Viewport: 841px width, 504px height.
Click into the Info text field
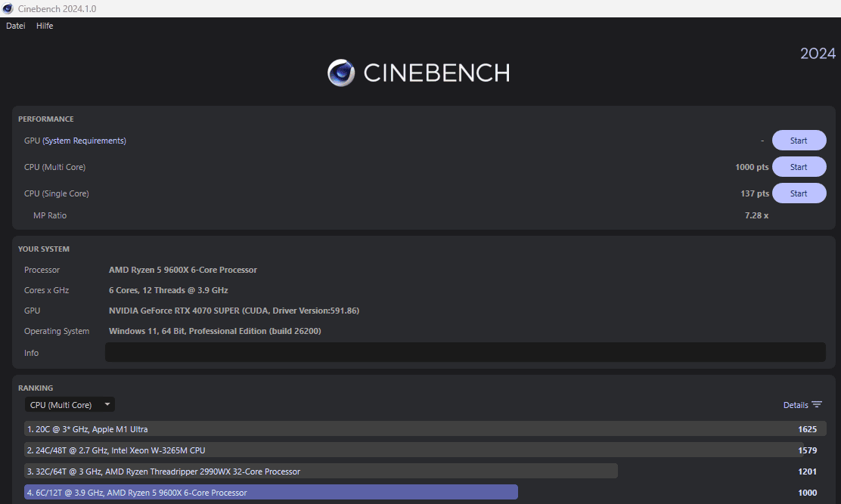465,352
